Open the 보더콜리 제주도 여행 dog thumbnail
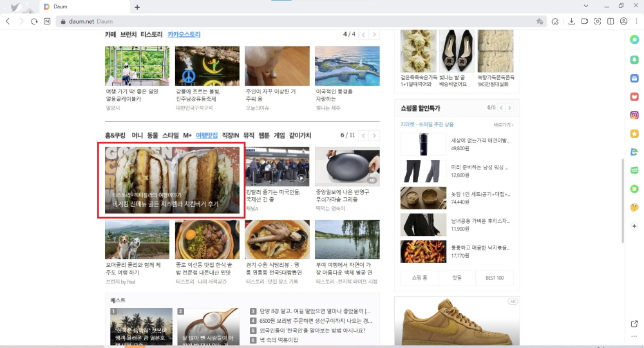The height and width of the screenshot is (348, 644). [137, 239]
